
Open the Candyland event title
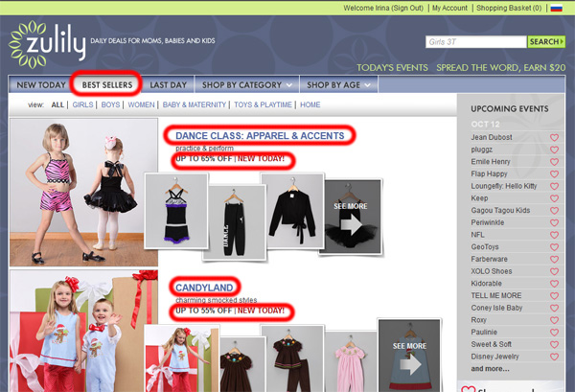[204, 288]
